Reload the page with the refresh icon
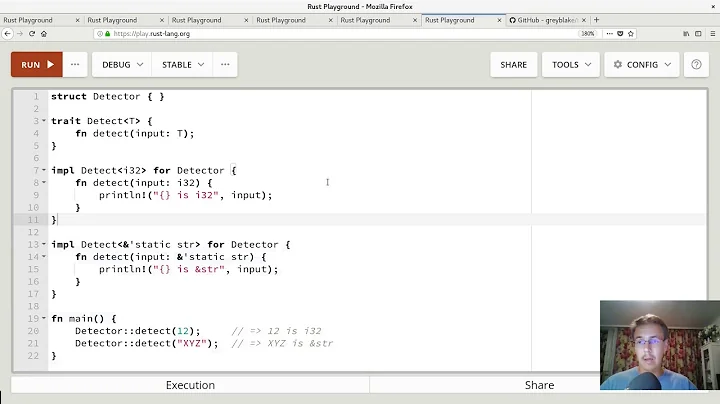Viewport: 720px width, 404px height. click(32, 34)
